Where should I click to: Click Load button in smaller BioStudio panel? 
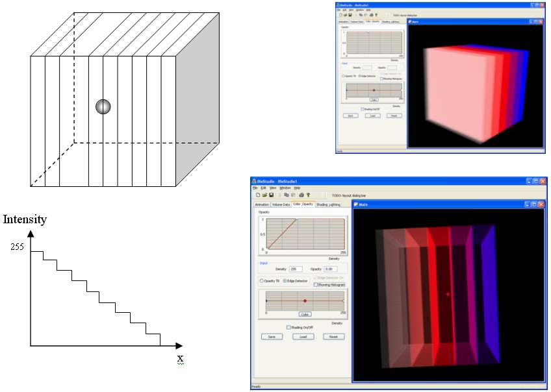pyautogui.click(x=372, y=116)
